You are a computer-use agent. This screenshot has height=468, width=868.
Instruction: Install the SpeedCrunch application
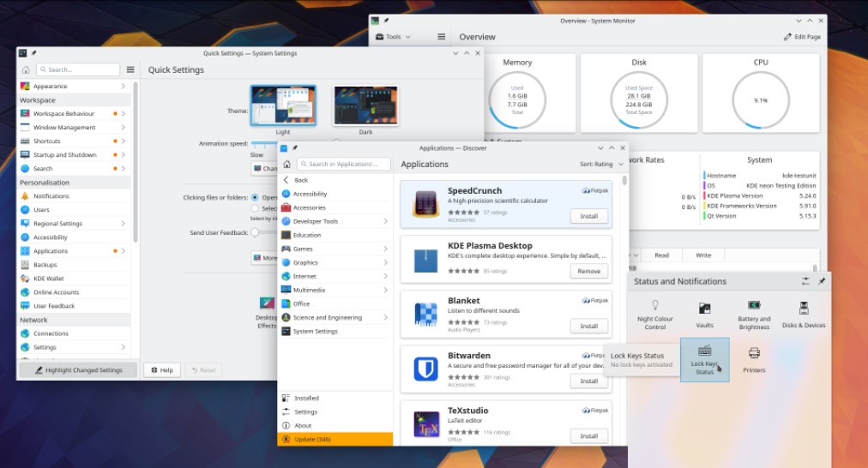[588, 216]
